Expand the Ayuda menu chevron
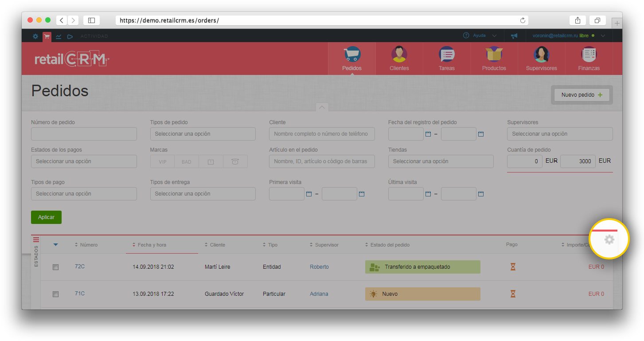 coord(494,35)
